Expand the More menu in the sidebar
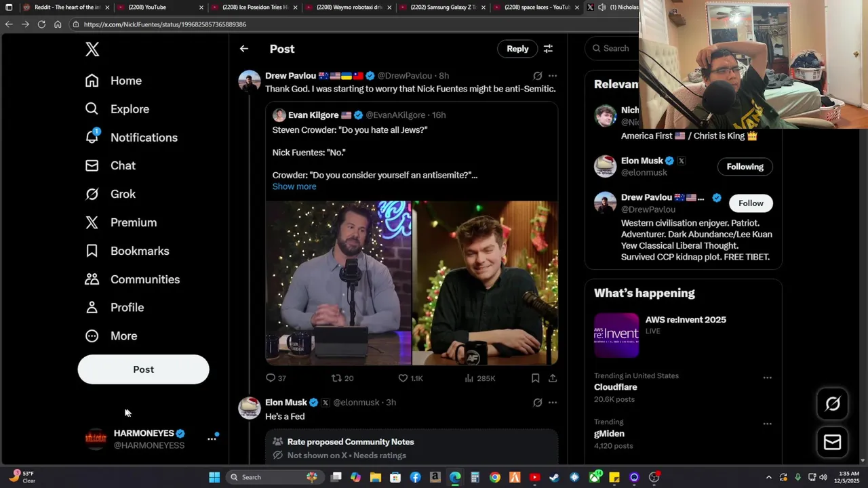868x488 pixels. pos(111,335)
